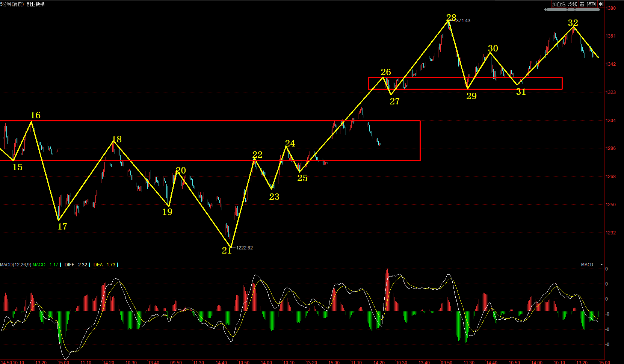Click the cyan arrow beside MACD value

tap(60, 265)
